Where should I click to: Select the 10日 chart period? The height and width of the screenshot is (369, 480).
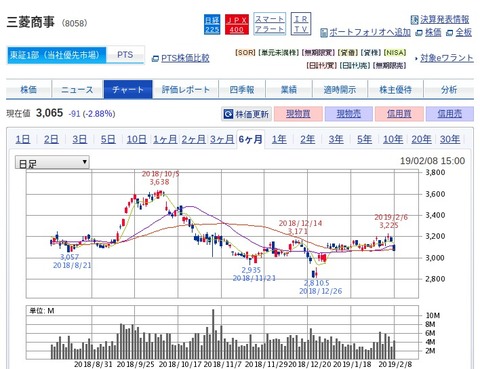pos(137,139)
